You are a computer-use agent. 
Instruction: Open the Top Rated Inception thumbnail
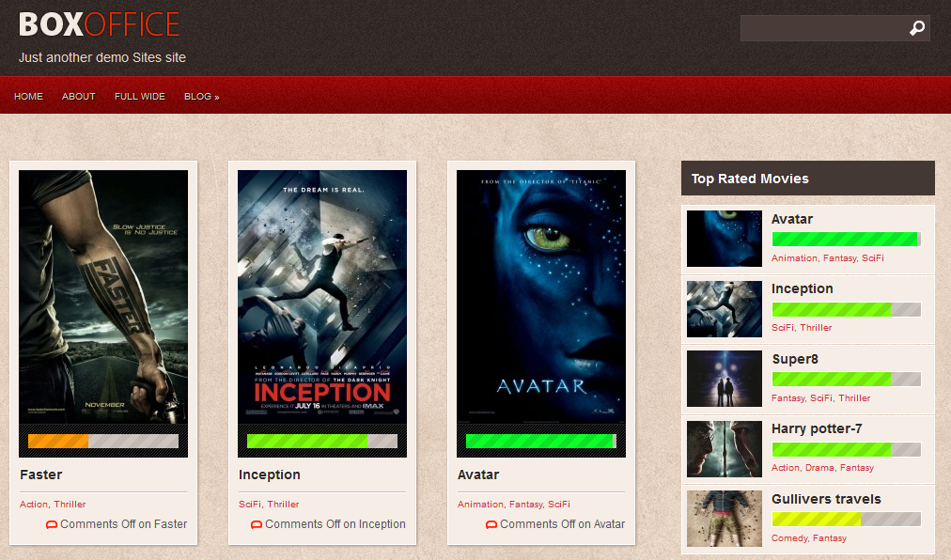tap(725, 309)
